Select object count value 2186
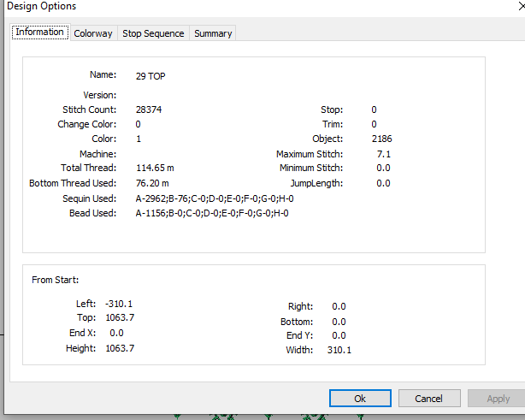The width and height of the screenshot is (525, 420). click(x=381, y=139)
